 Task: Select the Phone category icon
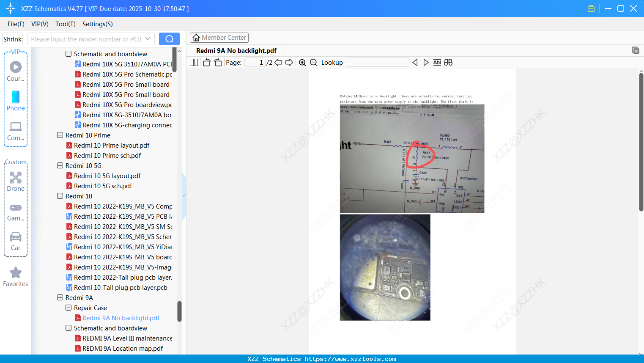[x=16, y=101]
